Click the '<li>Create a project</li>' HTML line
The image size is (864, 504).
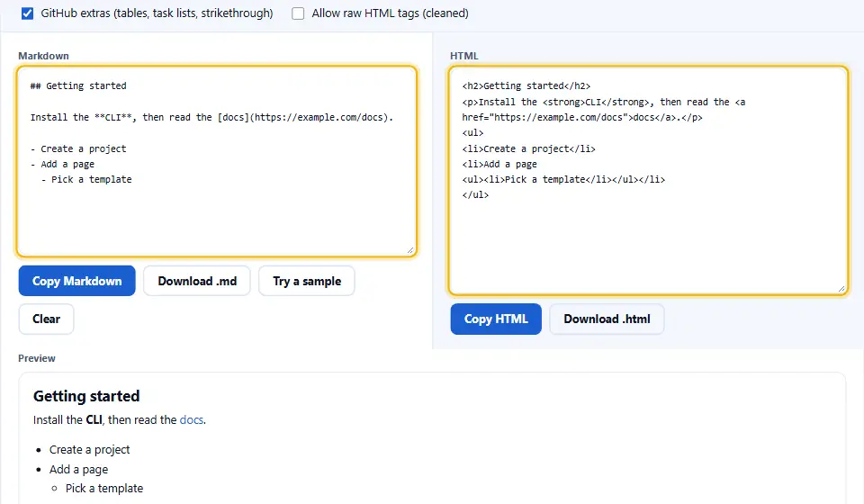[528, 148]
